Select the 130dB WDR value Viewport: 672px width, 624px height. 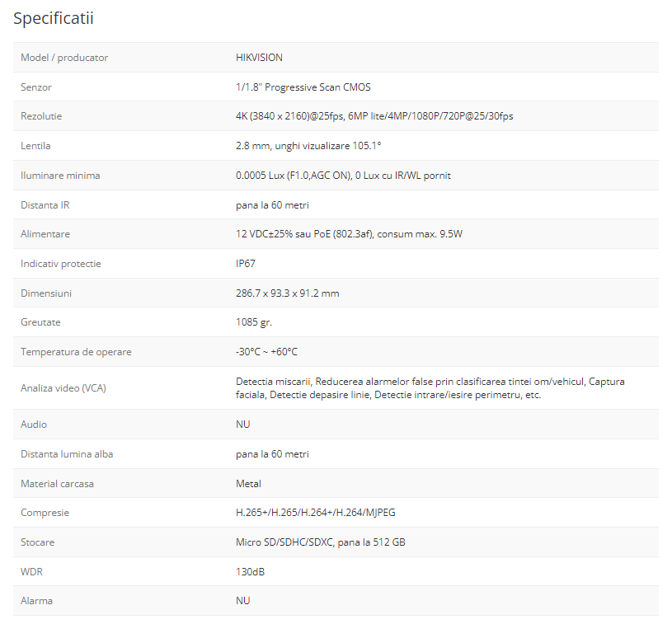(250, 572)
